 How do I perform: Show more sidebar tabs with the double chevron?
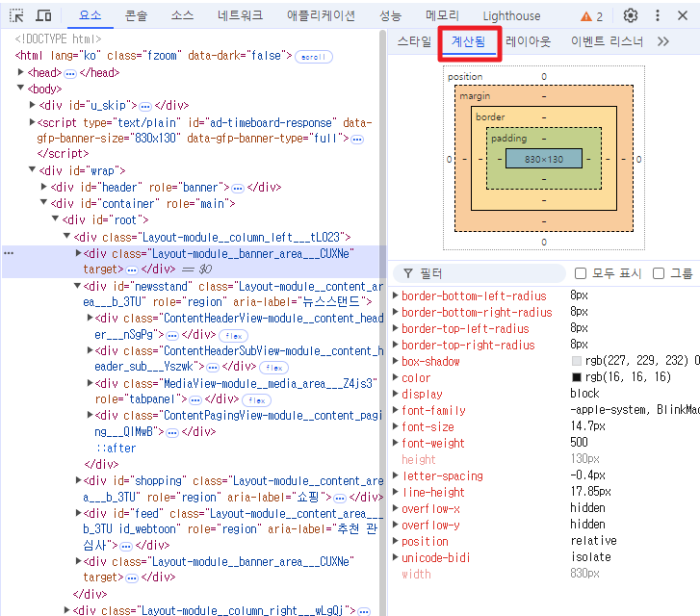(663, 41)
